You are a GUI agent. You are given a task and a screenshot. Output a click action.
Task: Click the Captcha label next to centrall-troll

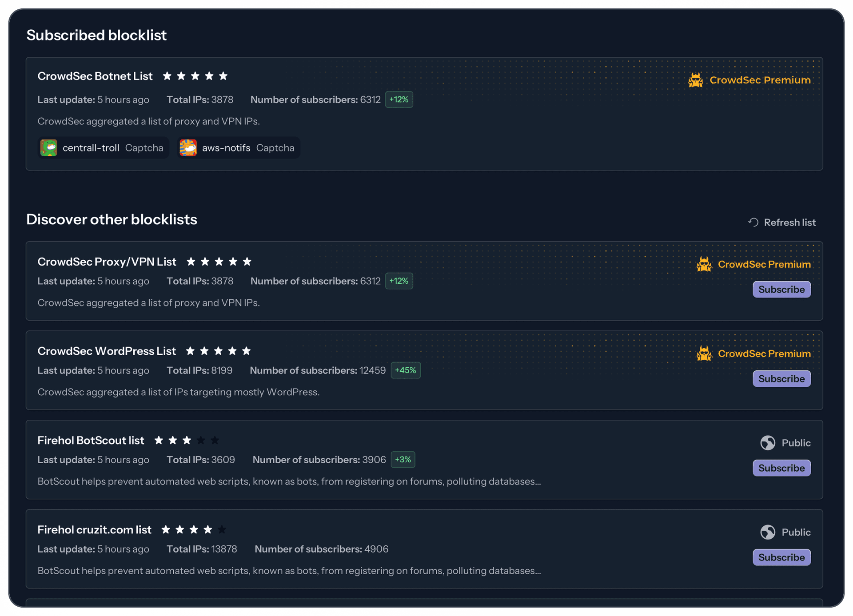[x=144, y=147]
